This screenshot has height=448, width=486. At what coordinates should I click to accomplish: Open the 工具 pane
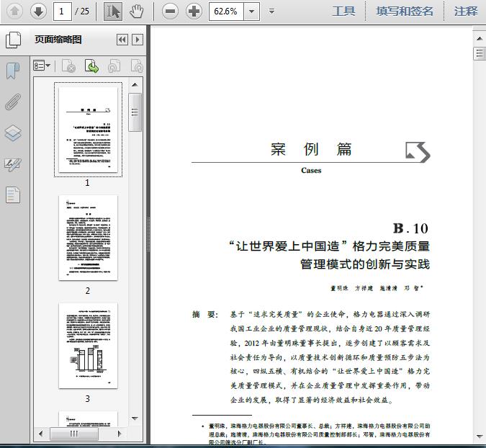click(343, 12)
